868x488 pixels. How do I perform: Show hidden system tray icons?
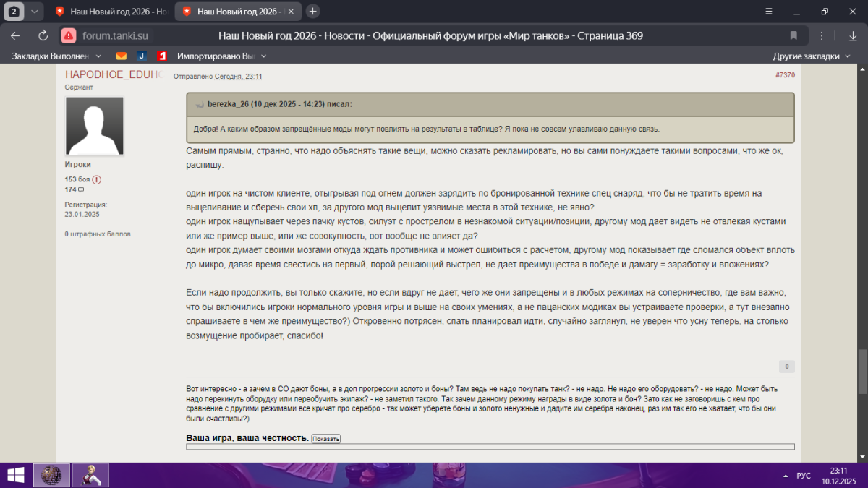pos(786,476)
